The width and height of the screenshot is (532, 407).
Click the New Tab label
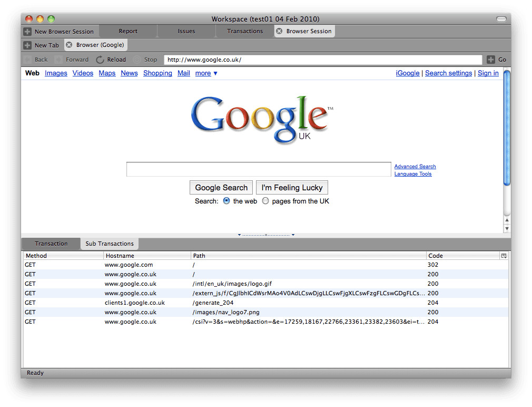click(47, 45)
